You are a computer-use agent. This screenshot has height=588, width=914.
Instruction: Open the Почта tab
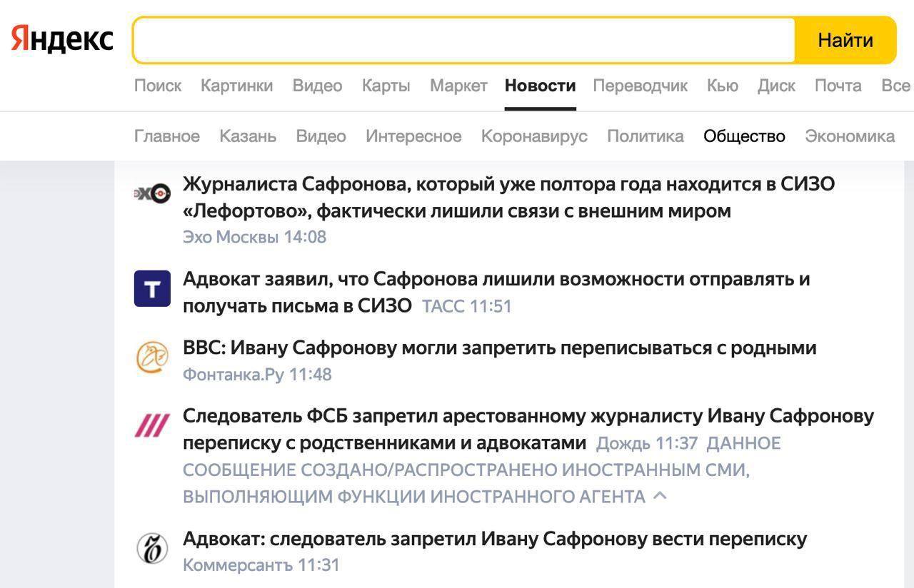[838, 86]
